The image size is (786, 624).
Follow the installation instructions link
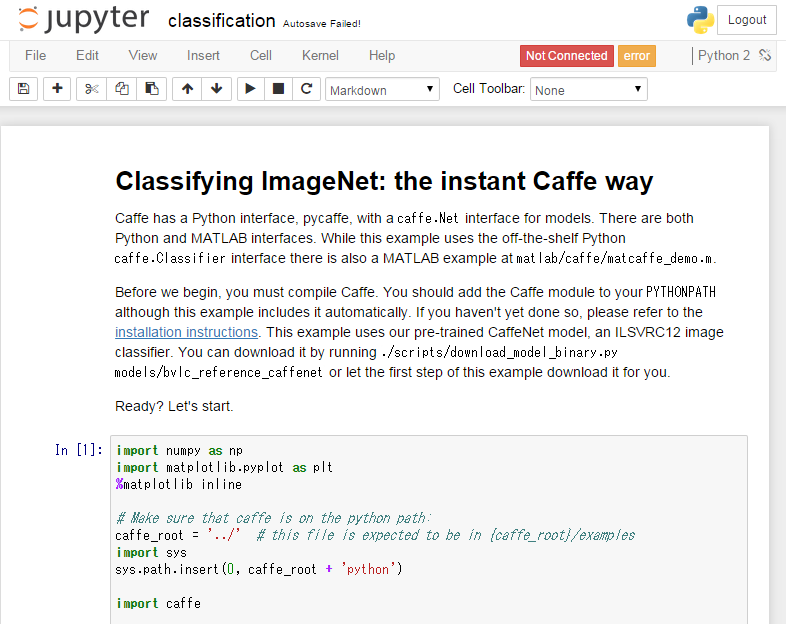pos(186,332)
